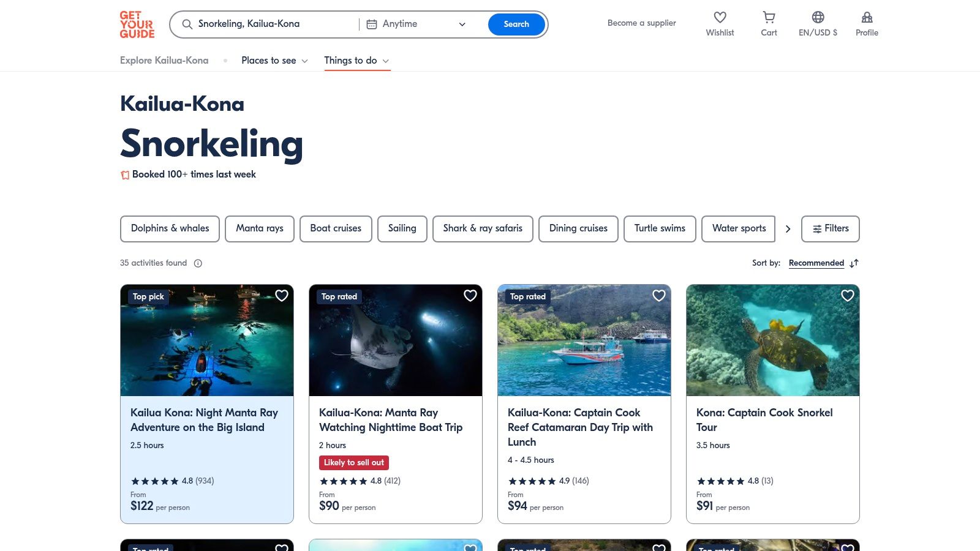Select the Manta rays category
Image resolution: width=980 pixels, height=551 pixels.
(260, 229)
